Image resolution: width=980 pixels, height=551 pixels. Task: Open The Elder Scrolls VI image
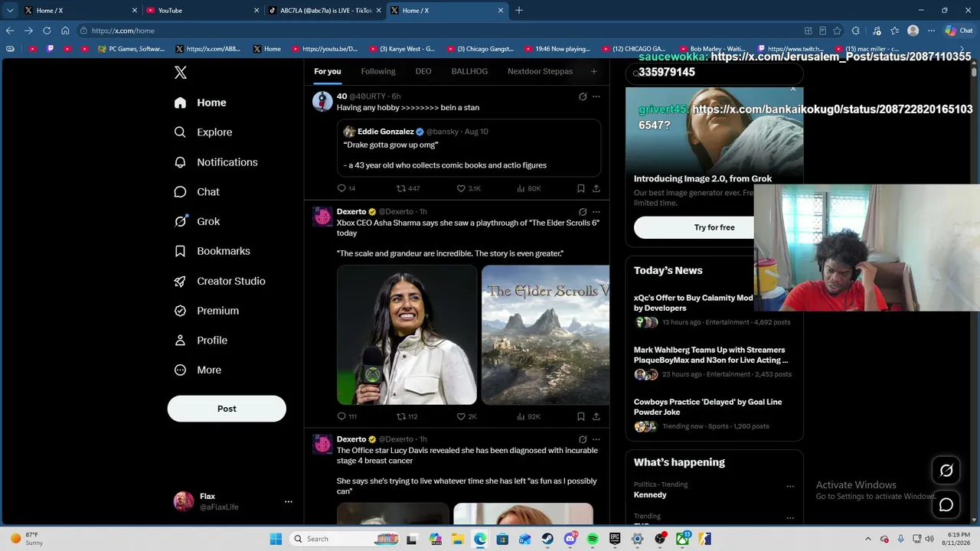[x=546, y=334]
